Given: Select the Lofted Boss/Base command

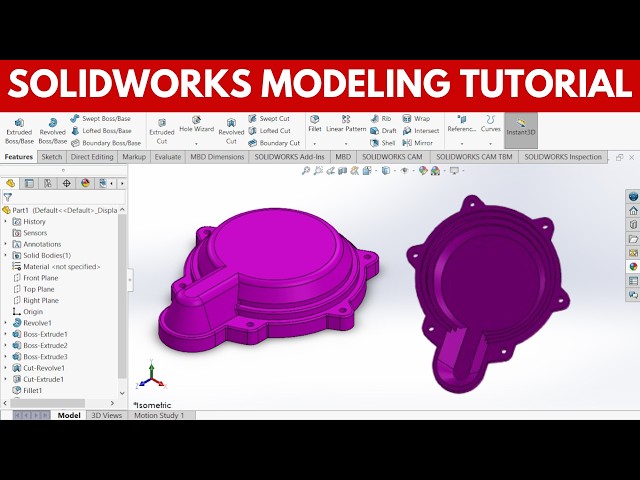Looking at the screenshot, I should 102,131.
